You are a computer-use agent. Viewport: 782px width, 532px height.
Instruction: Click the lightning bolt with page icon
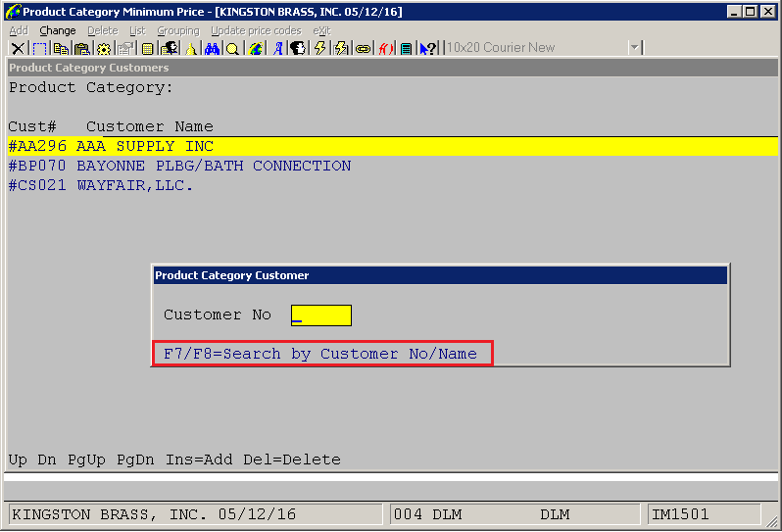click(x=342, y=48)
